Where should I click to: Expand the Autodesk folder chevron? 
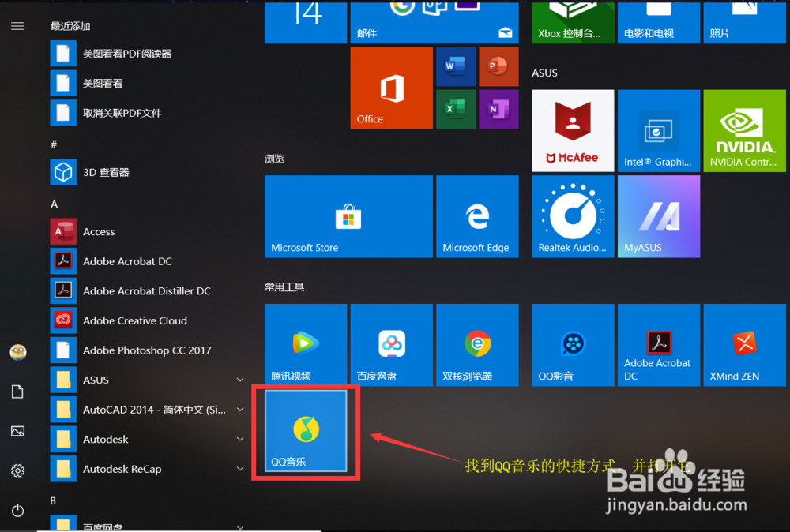(x=240, y=440)
